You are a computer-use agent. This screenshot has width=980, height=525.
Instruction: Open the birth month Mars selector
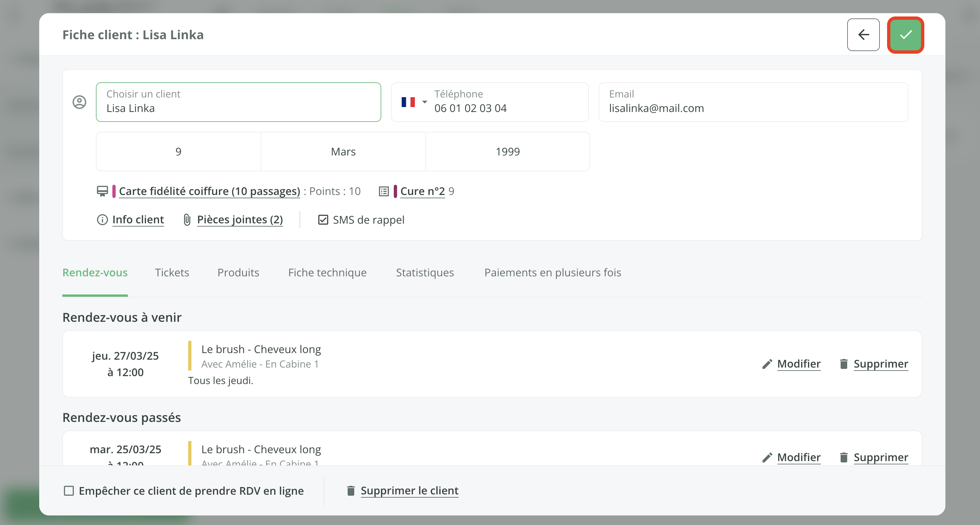tap(343, 152)
